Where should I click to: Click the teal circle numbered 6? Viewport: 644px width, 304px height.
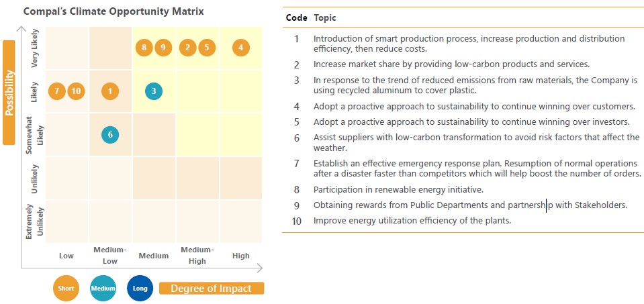(110, 135)
